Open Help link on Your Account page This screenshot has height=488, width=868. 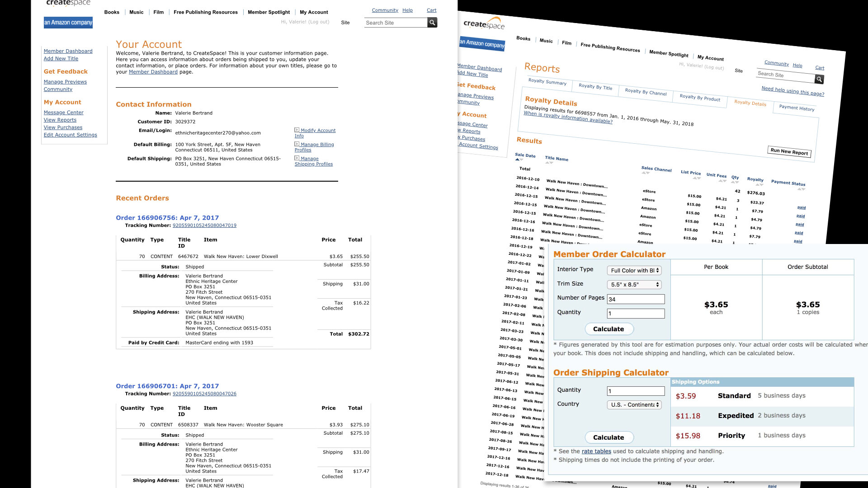coord(407,10)
